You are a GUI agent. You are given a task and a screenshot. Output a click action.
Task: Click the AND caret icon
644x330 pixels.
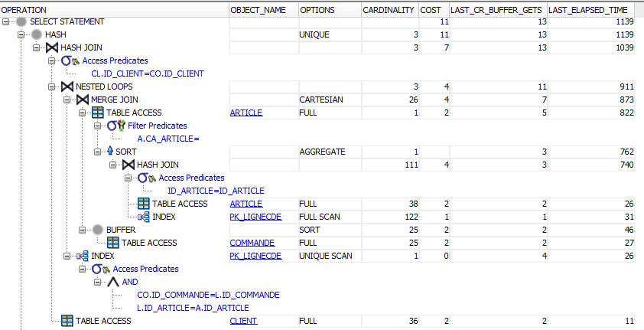113,283
